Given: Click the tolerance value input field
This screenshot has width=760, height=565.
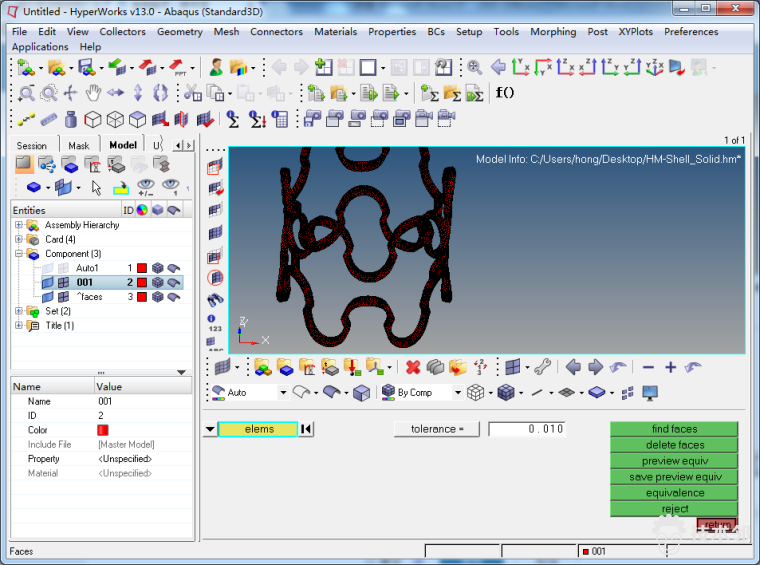Looking at the screenshot, I should point(526,429).
